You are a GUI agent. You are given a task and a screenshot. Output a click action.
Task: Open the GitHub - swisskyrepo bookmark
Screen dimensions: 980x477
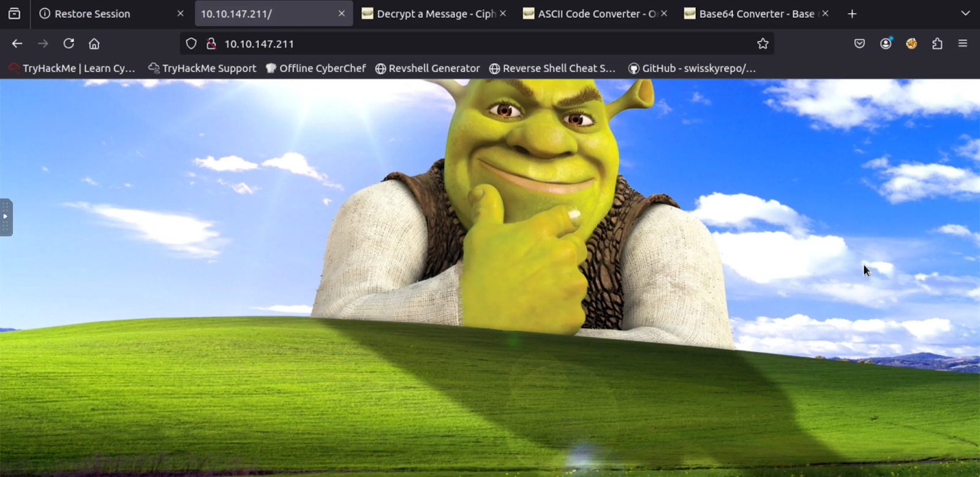(x=692, y=68)
